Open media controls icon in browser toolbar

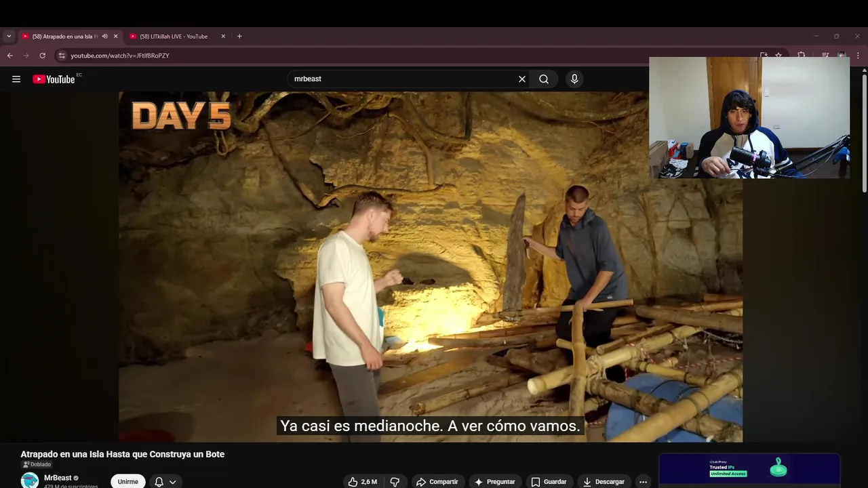pyautogui.click(x=825, y=56)
